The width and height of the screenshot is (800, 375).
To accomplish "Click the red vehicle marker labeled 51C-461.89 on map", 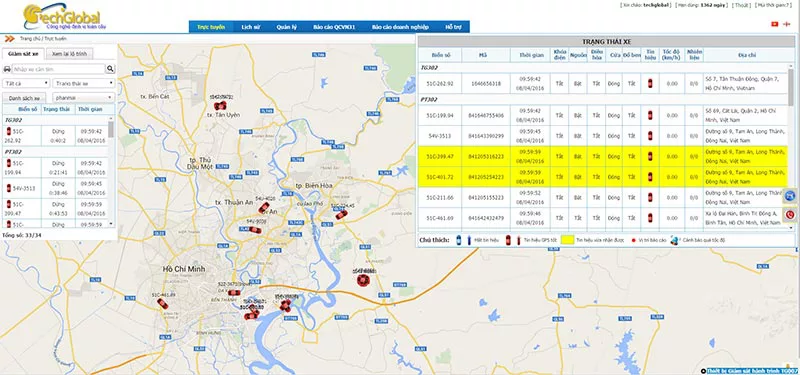I will tap(163, 304).
